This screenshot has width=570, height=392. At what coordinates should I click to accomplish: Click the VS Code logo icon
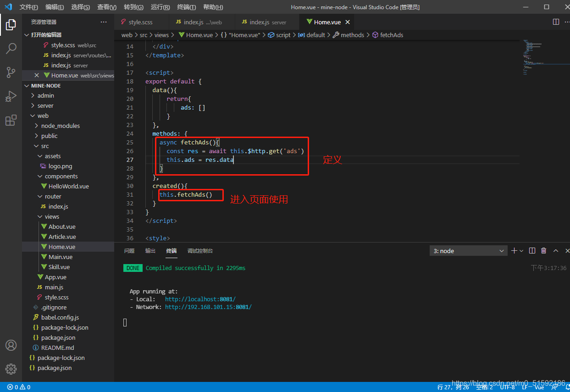click(8, 7)
